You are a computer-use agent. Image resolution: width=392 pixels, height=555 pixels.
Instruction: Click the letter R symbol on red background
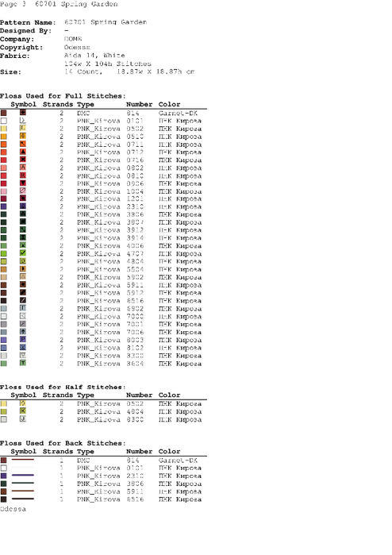tap(23, 175)
